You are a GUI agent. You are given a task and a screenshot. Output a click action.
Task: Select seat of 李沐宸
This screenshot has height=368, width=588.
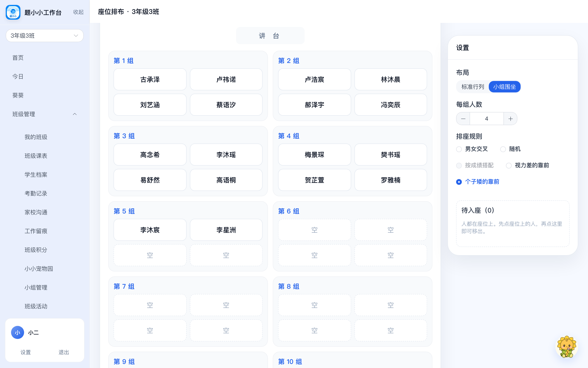pos(150,230)
